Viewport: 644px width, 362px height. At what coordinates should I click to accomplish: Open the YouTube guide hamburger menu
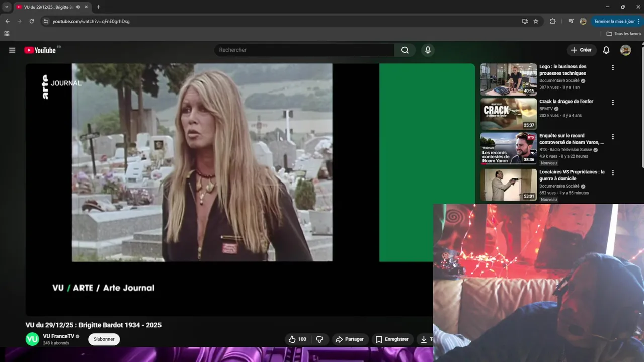pos(12,50)
